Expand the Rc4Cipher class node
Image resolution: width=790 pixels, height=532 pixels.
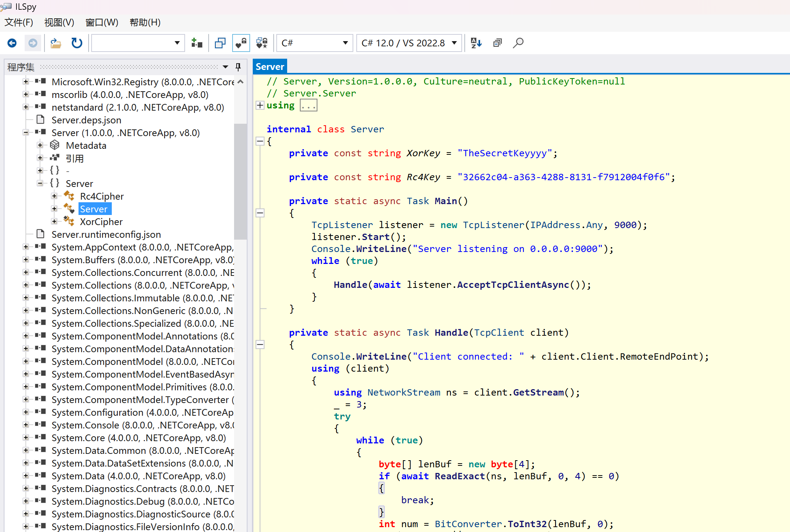[55, 196]
